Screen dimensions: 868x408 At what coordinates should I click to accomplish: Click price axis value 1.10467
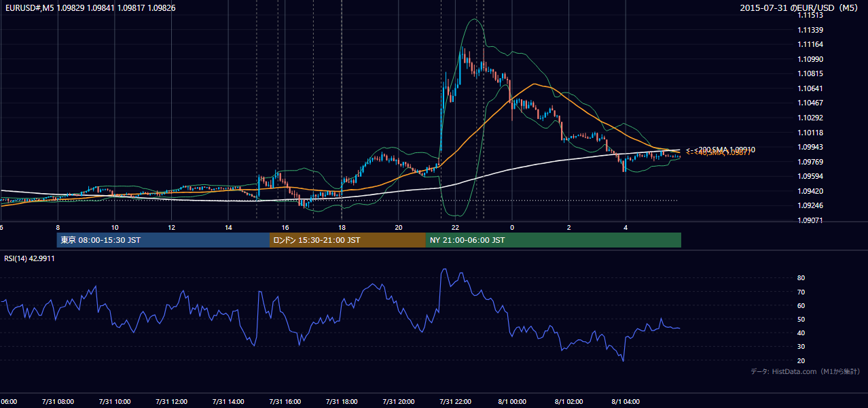[x=811, y=103]
